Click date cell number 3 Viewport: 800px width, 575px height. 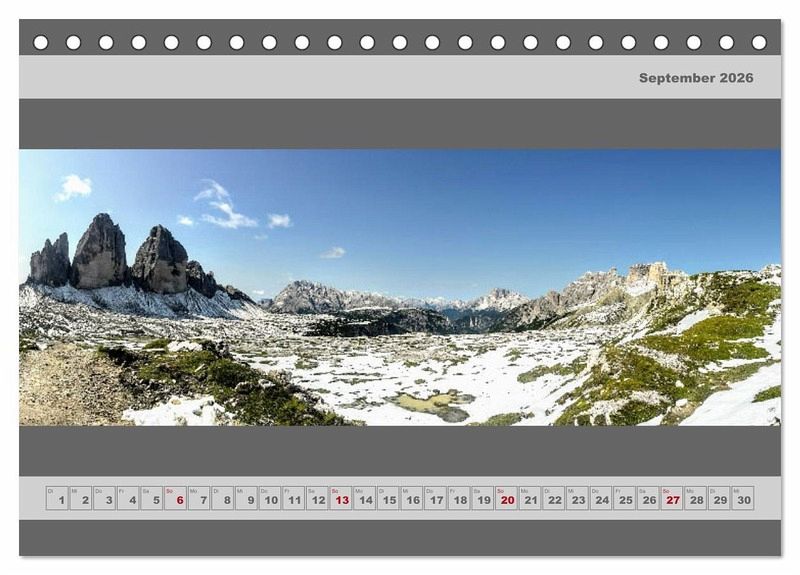(104, 498)
